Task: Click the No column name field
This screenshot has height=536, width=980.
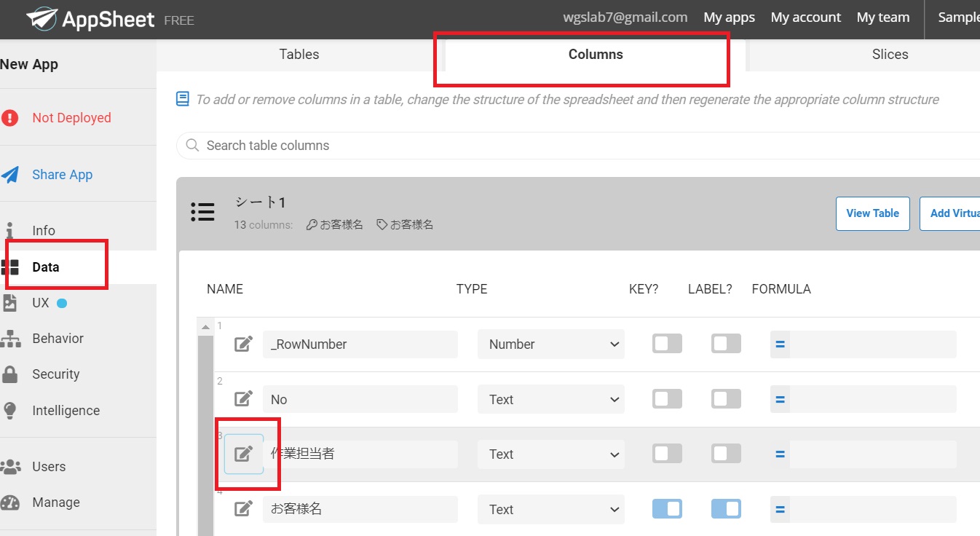Action: (360, 399)
